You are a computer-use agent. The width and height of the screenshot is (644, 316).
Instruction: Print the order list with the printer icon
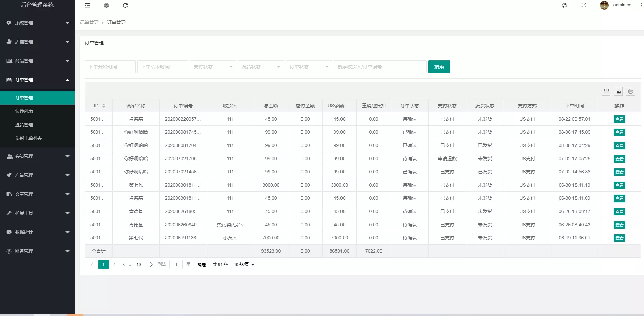pos(630,91)
